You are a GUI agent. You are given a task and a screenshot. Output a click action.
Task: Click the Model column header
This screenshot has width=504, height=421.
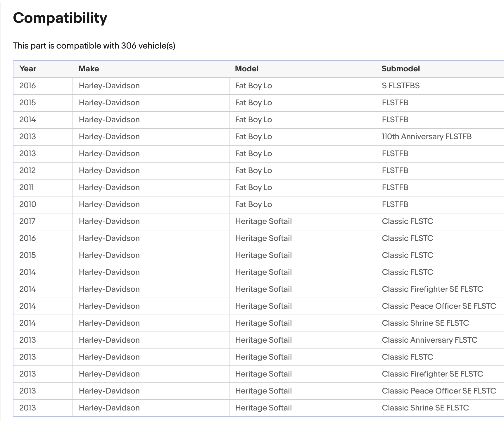tap(246, 69)
